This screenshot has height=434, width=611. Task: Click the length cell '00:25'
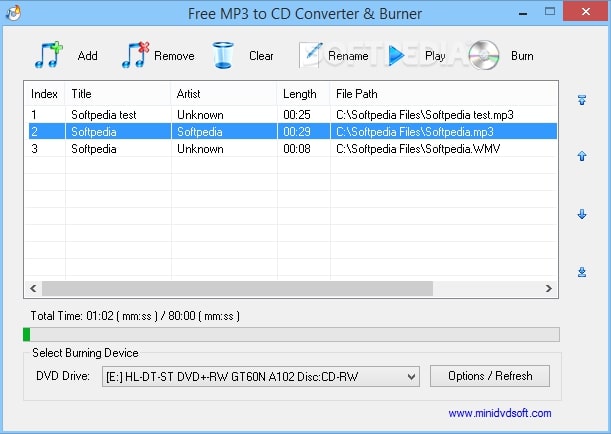click(x=297, y=115)
